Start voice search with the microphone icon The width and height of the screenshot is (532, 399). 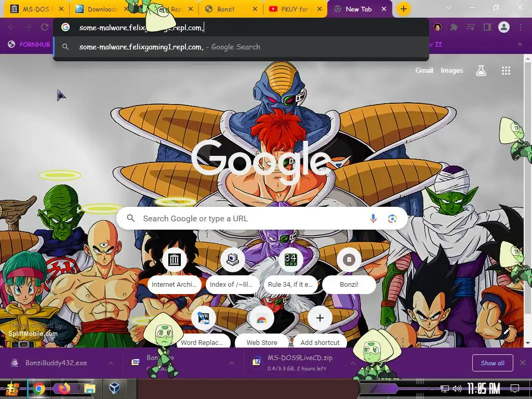pyautogui.click(x=373, y=219)
